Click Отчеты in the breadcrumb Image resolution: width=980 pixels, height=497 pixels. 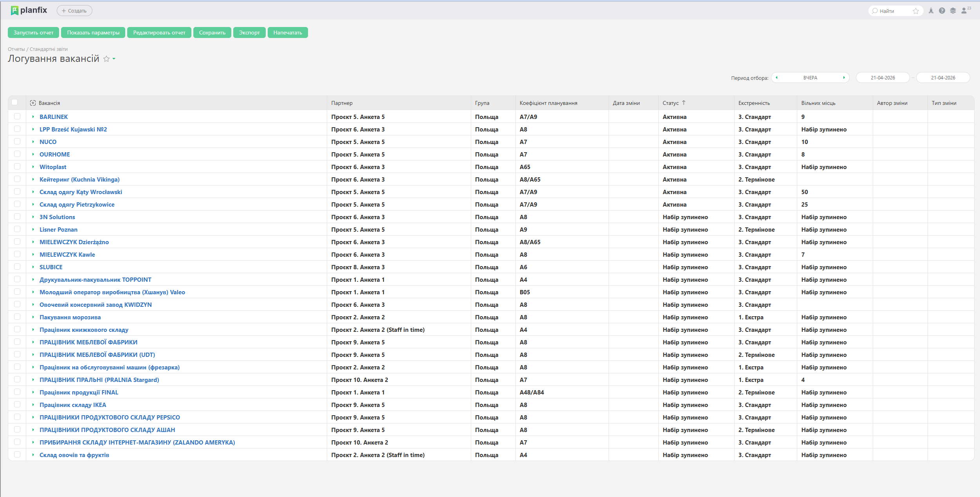(16, 49)
